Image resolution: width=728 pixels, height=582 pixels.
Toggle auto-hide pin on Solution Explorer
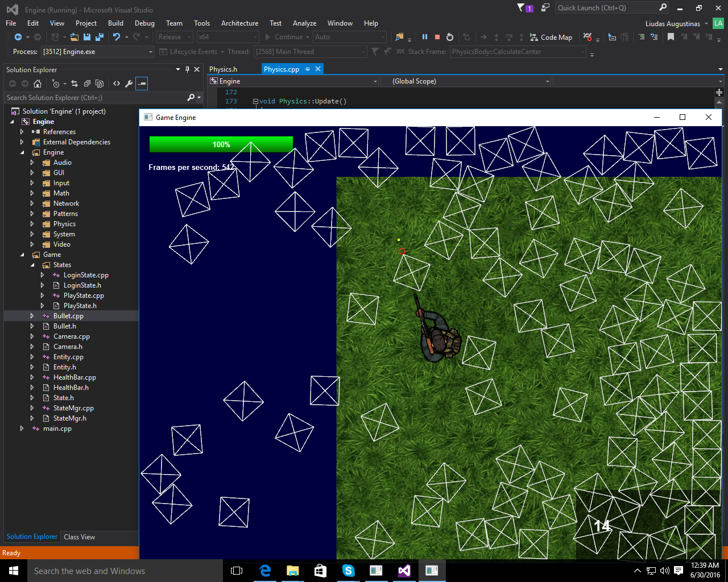187,69
